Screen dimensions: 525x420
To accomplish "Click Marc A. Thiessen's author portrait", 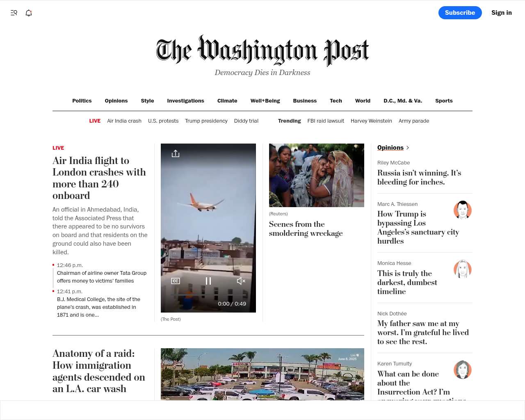I will pos(463,210).
